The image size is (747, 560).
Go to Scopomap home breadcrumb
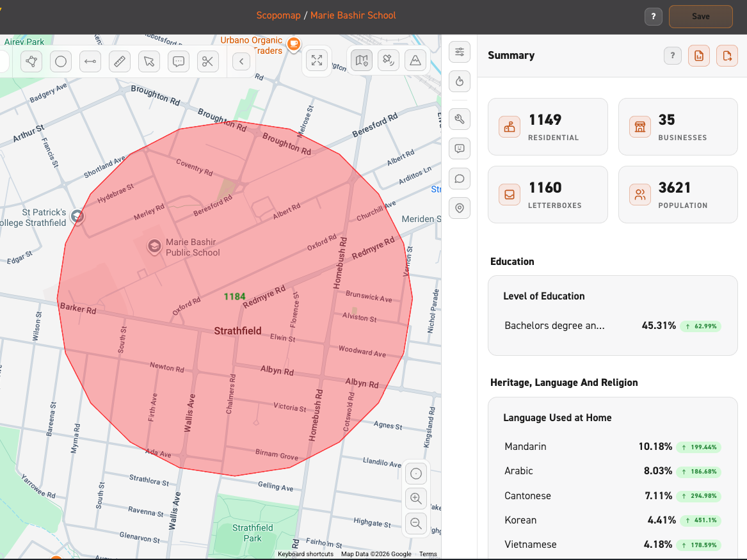click(278, 15)
